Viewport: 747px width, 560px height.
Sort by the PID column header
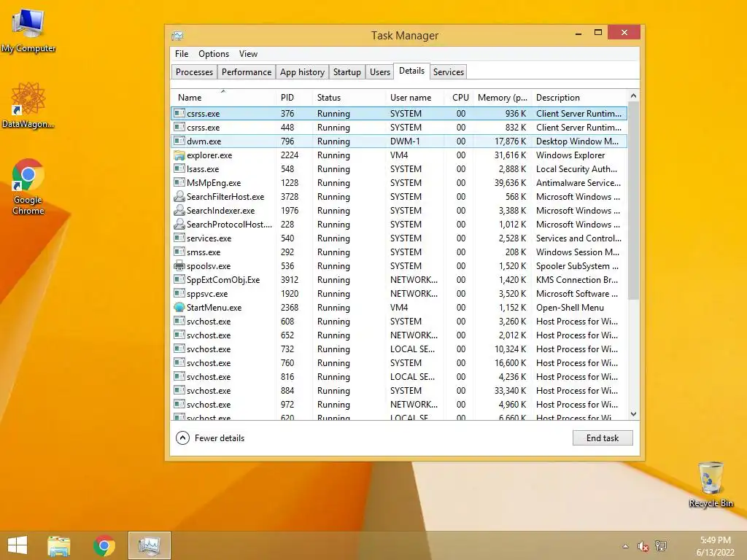point(294,98)
